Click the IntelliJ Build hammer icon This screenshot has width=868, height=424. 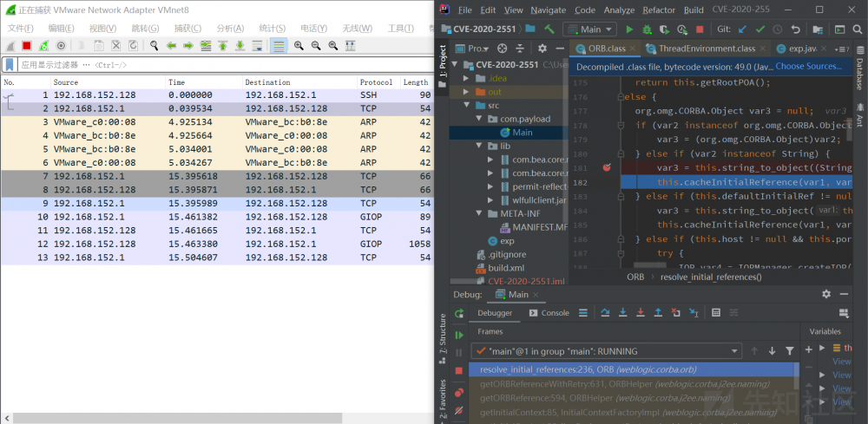[x=549, y=29]
